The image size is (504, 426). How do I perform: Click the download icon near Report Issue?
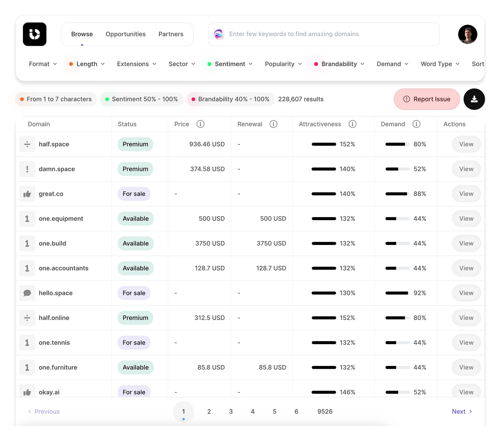coord(474,99)
